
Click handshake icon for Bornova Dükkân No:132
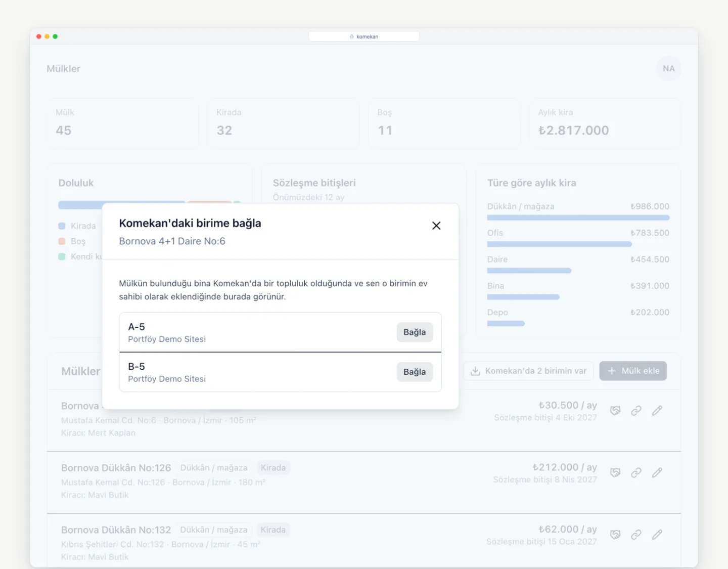click(615, 535)
